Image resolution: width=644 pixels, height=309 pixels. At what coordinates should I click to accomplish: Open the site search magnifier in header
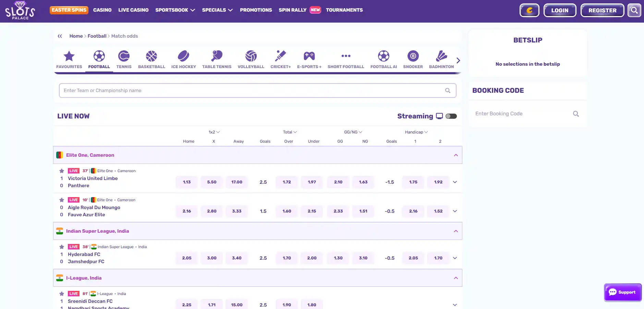pyautogui.click(x=634, y=10)
